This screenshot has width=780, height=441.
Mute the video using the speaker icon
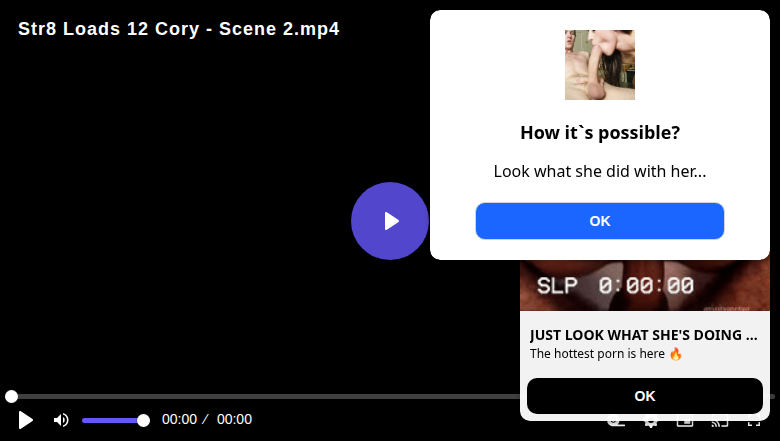point(61,420)
